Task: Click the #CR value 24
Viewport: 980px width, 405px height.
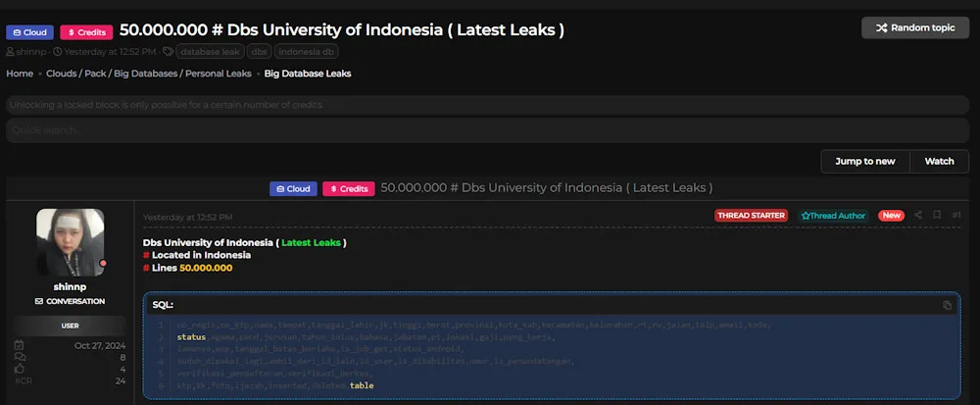Action: click(120, 380)
